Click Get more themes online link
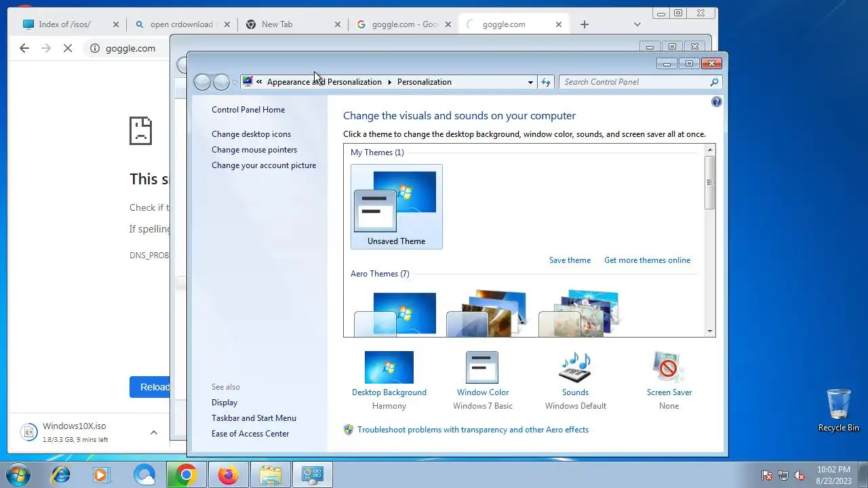Image resolution: width=868 pixels, height=488 pixels. [647, 260]
